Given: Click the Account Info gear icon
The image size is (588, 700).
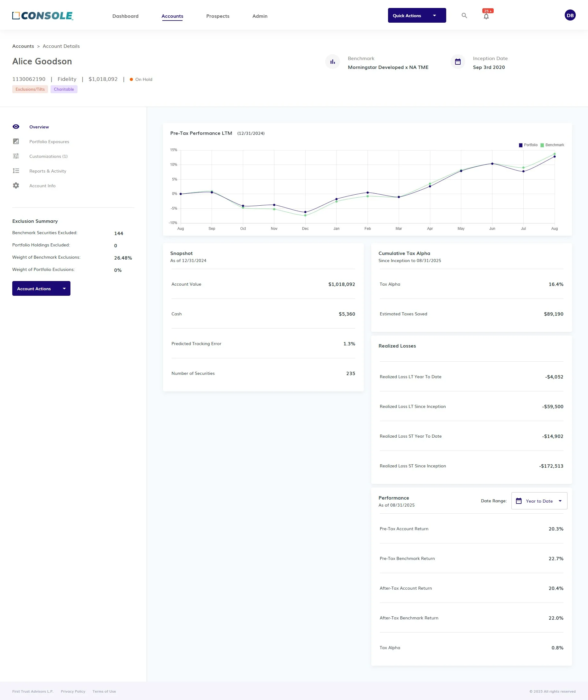Looking at the screenshot, I should pyautogui.click(x=16, y=185).
